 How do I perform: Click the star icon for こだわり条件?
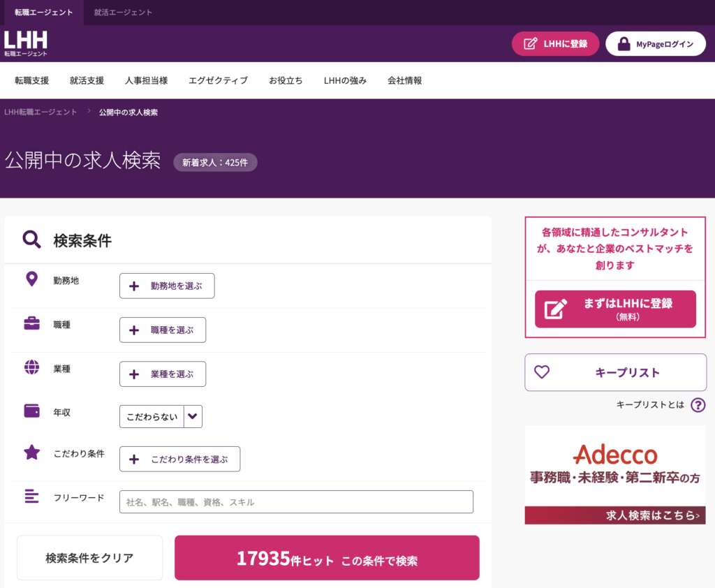click(x=32, y=452)
